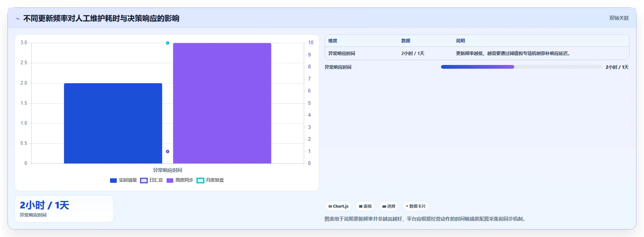Click the 2小时 / 1天 cell in the table
644x237 pixels.
[413, 53]
